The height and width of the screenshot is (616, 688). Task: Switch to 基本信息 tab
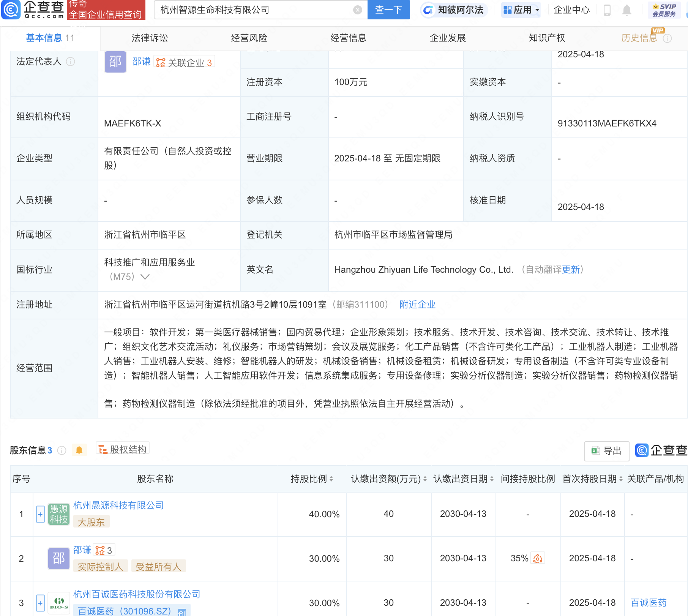coord(50,38)
